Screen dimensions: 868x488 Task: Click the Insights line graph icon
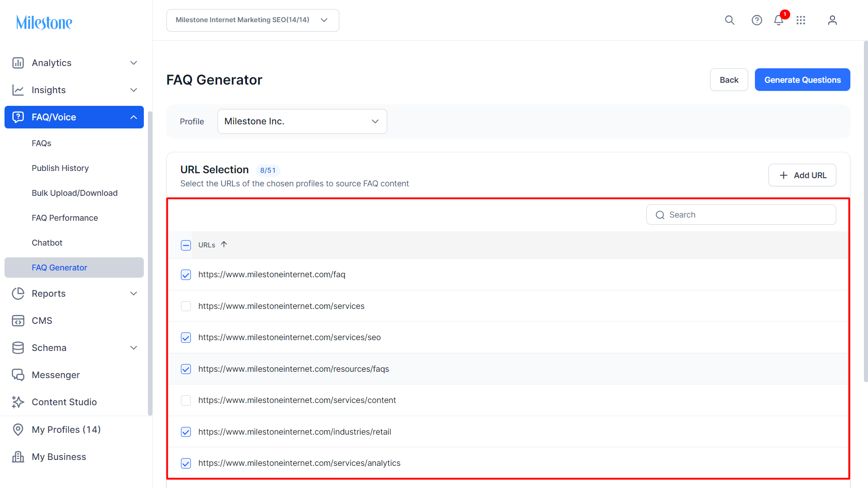[18, 90]
